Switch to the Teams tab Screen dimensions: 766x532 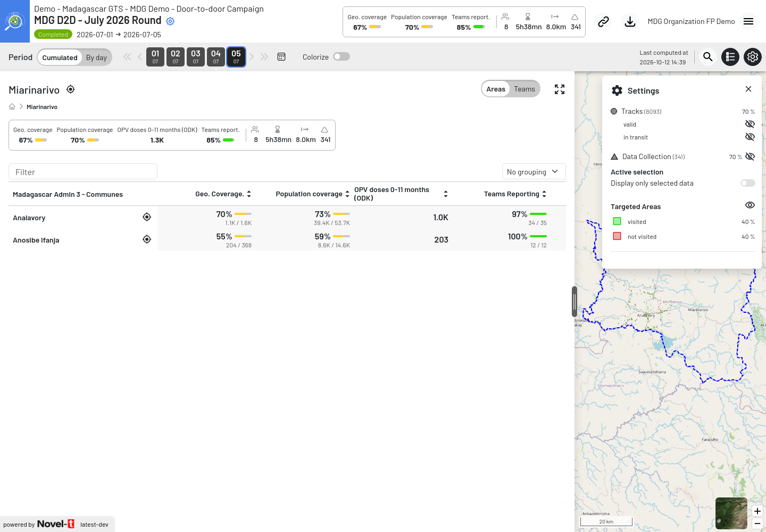tap(524, 89)
